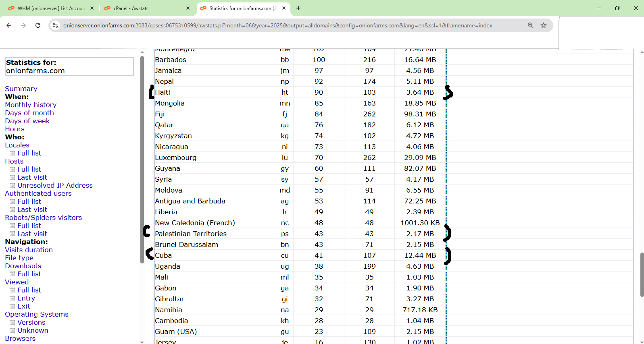Open the Summary link
Viewport: 644px width, 344px height.
coord(21,89)
